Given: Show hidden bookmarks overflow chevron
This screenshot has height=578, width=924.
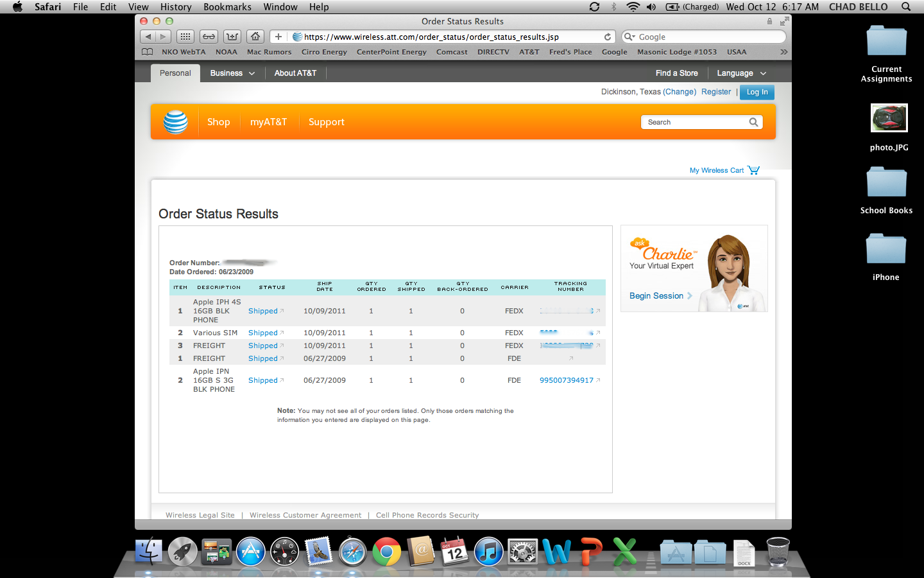Looking at the screenshot, I should (x=783, y=52).
